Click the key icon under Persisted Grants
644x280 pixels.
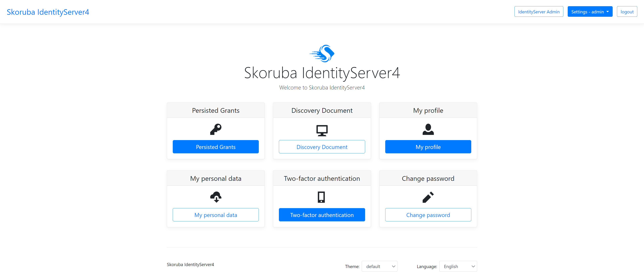pyautogui.click(x=216, y=129)
